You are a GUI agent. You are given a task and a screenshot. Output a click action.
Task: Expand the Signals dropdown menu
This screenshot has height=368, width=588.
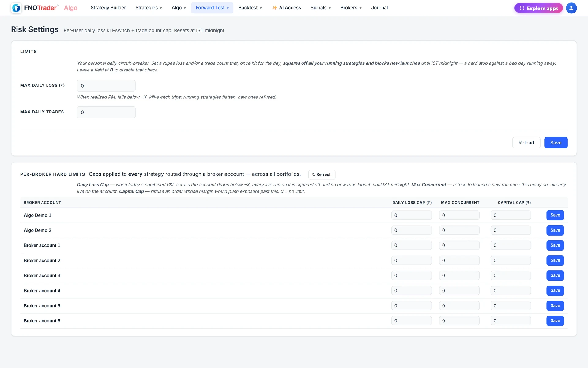321,8
